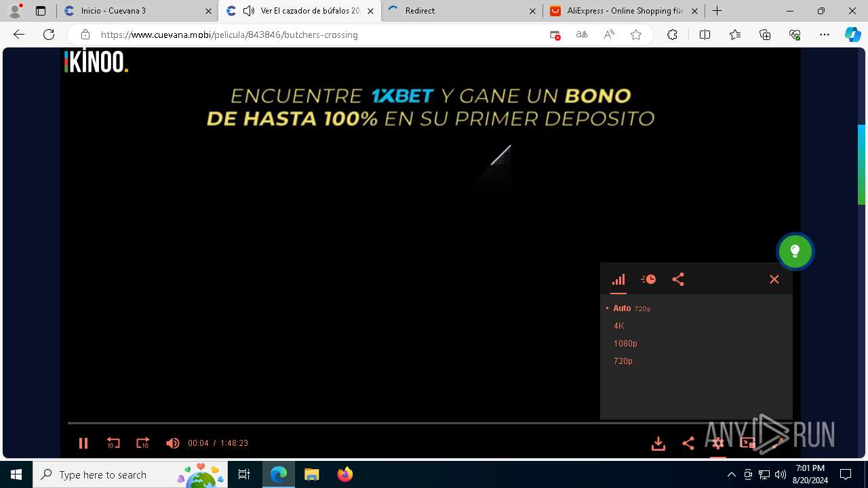Download the video with player download icon

tap(658, 443)
